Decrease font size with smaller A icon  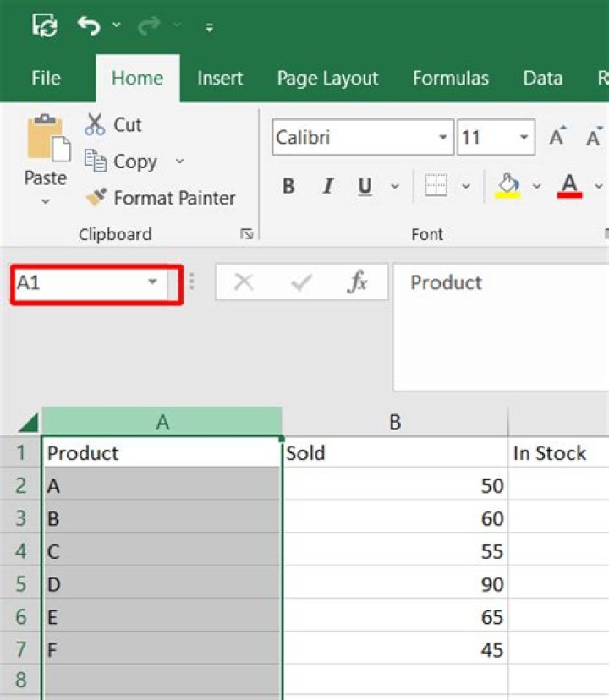click(x=595, y=136)
